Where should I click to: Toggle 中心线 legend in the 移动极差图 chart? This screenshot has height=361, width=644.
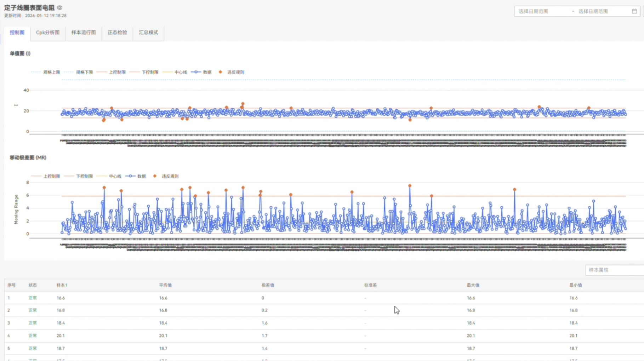[x=109, y=176]
